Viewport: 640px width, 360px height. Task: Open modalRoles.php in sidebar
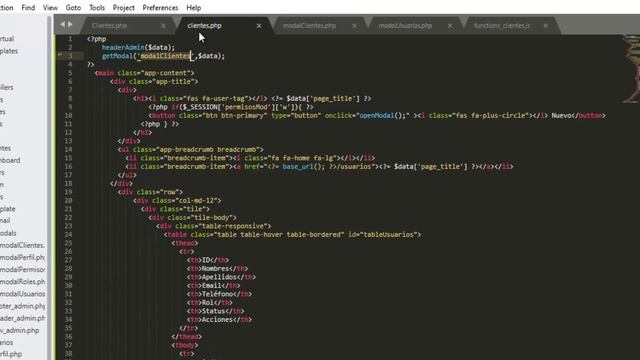(22, 282)
